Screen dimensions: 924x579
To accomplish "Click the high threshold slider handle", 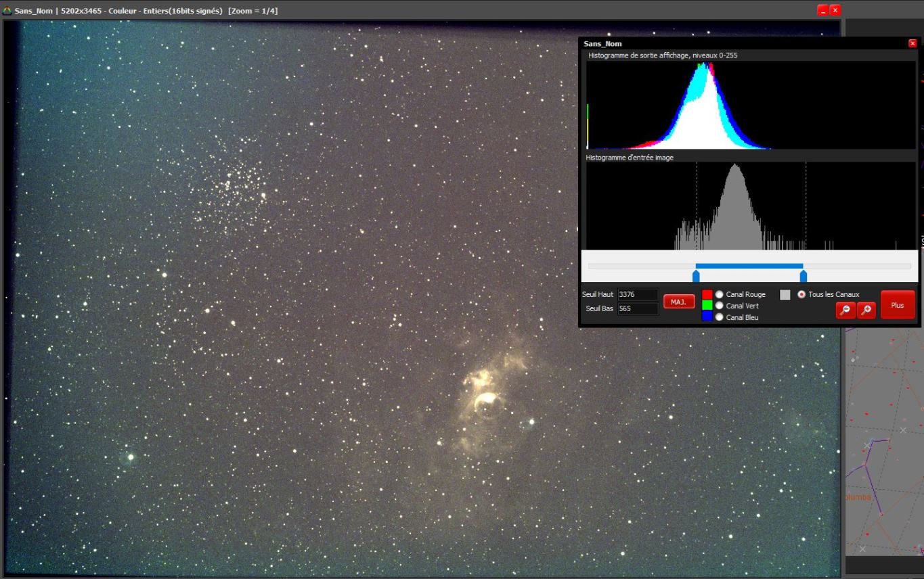I will [x=804, y=275].
